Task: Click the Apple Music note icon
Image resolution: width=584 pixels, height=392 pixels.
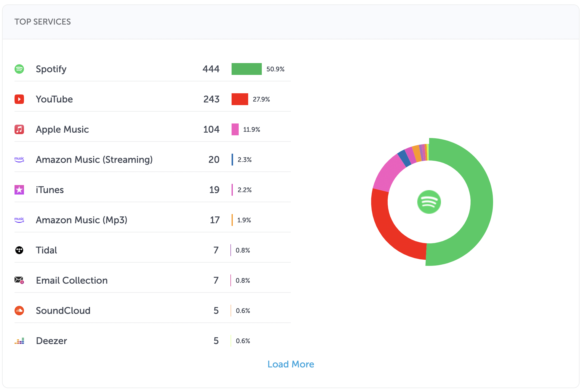Action: click(x=19, y=129)
